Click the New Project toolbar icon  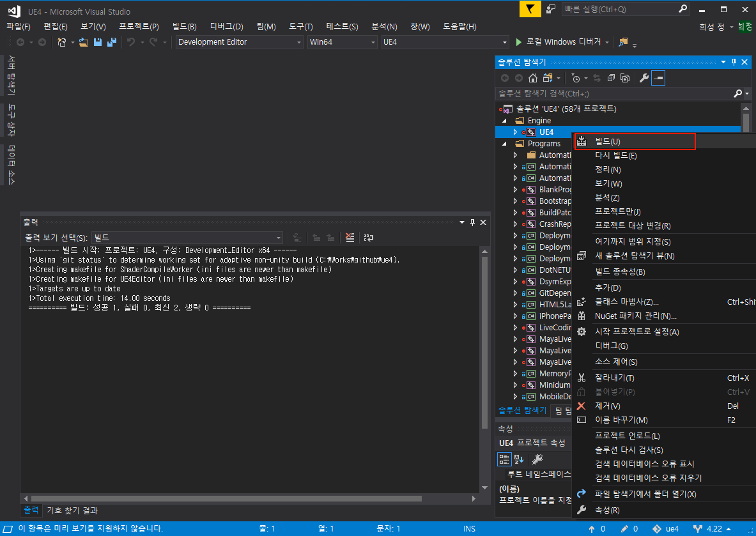pos(62,42)
